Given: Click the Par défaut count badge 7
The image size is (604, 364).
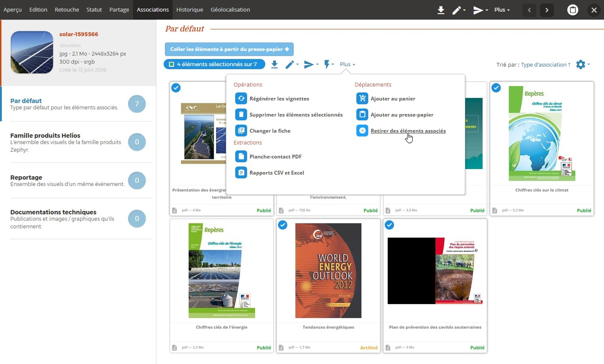Looking at the screenshot, I should pos(137,104).
